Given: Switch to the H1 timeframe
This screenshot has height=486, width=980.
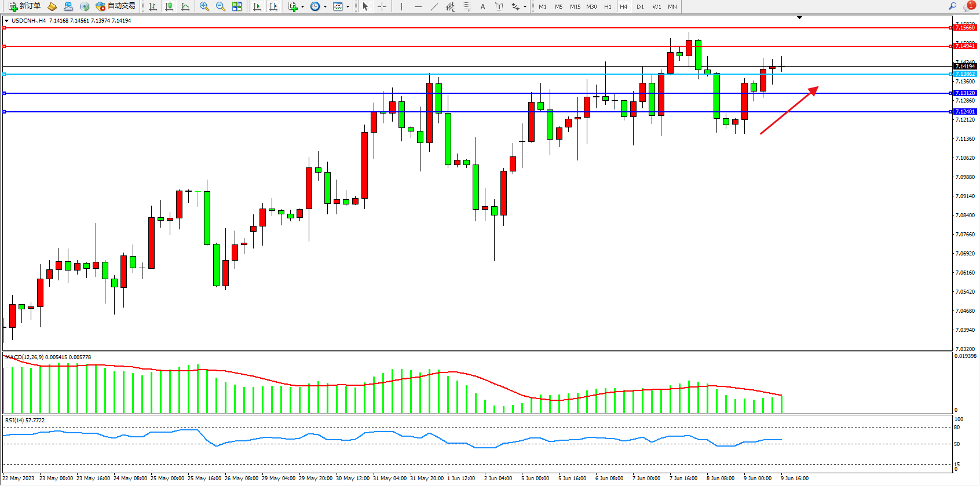Looking at the screenshot, I should [x=608, y=6].
